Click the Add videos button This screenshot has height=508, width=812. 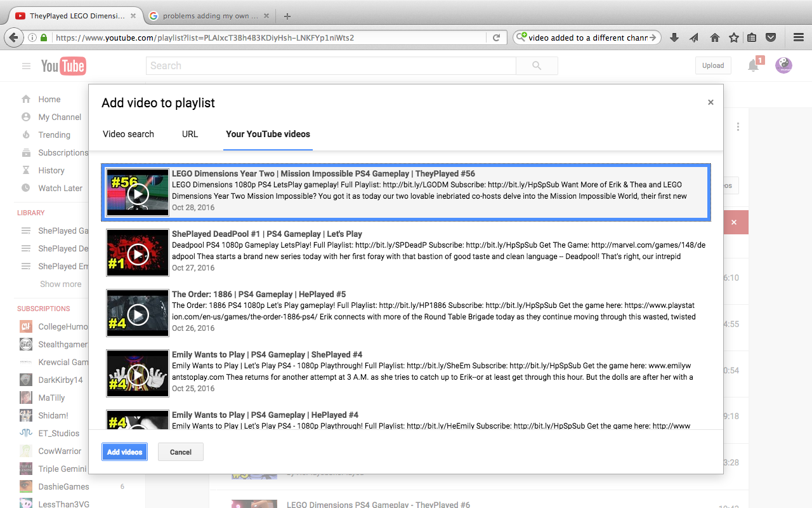124,452
